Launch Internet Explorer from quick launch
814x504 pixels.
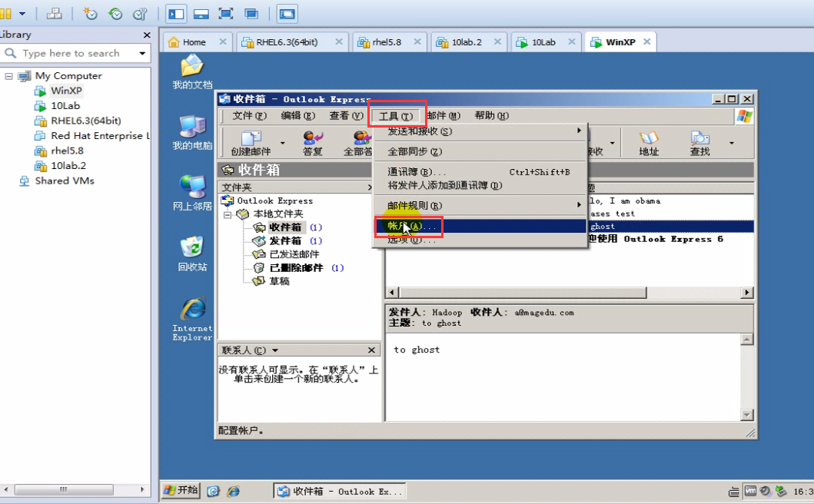pyautogui.click(x=234, y=491)
